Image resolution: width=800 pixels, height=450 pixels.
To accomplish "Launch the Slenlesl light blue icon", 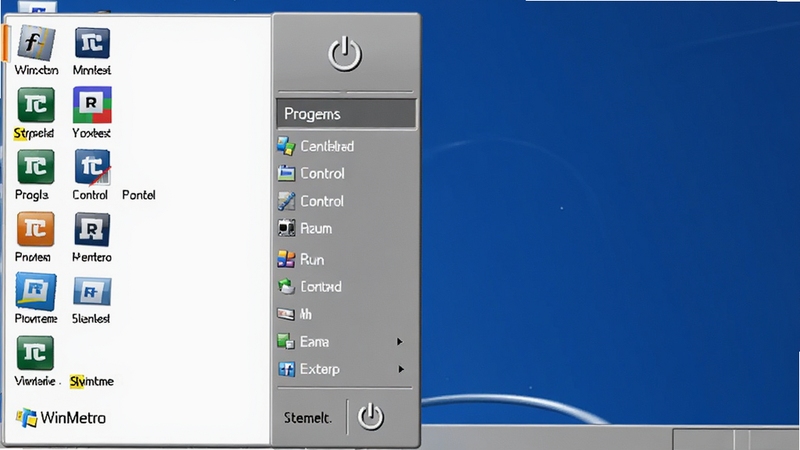I will click(x=92, y=291).
